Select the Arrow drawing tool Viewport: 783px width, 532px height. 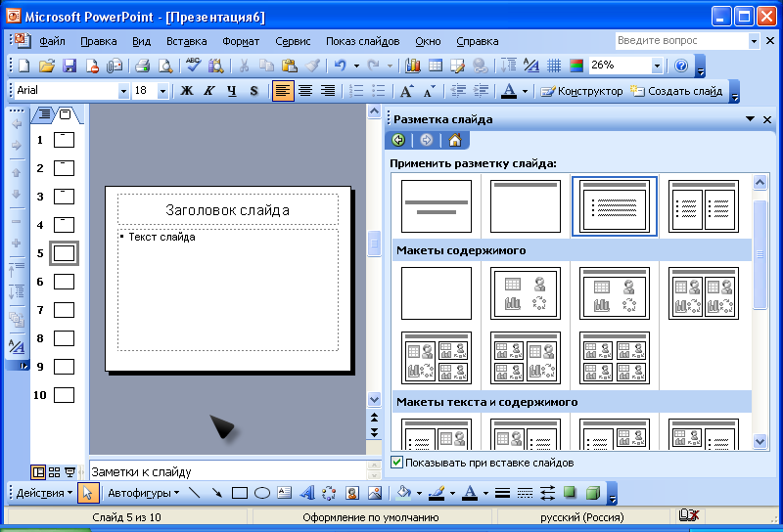tap(217, 493)
